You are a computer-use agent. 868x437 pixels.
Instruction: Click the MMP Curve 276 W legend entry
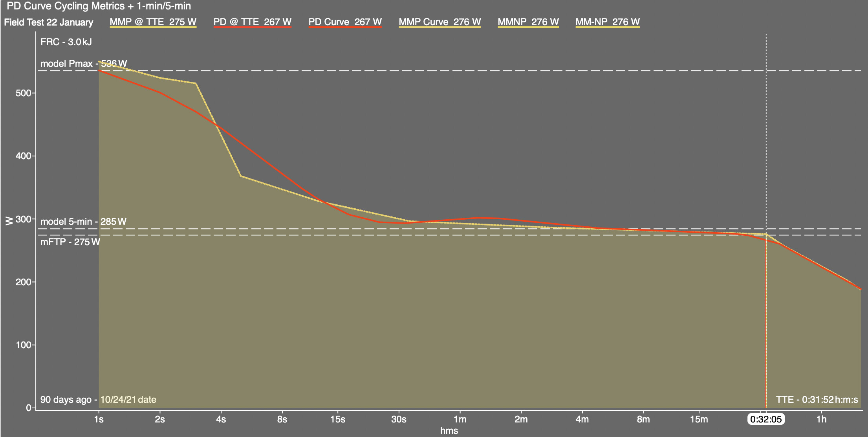point(440,22)
